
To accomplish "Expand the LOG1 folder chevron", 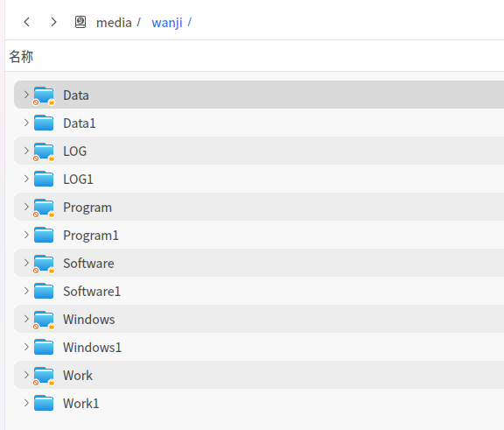I will [x=26, y=179].
